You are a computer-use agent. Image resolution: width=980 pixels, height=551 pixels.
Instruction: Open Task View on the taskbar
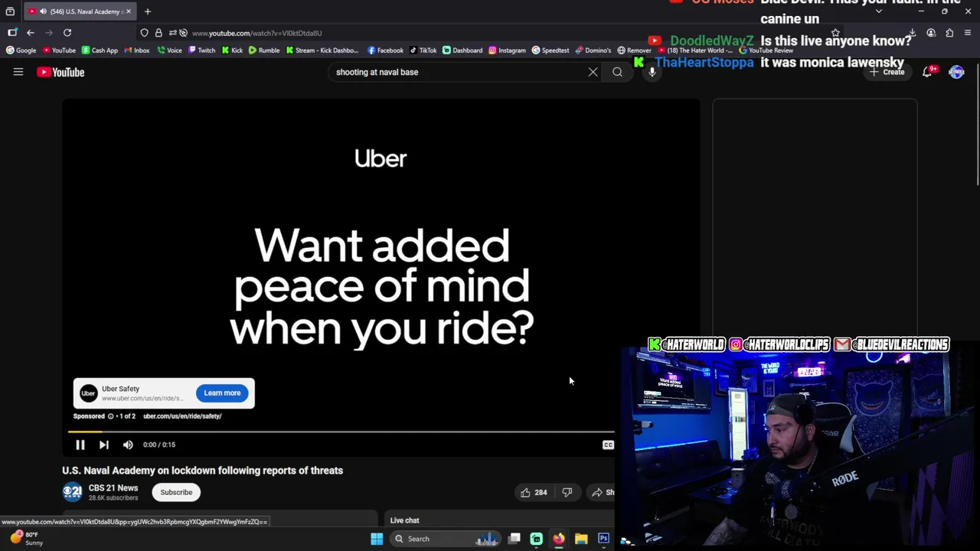[514, 539]
